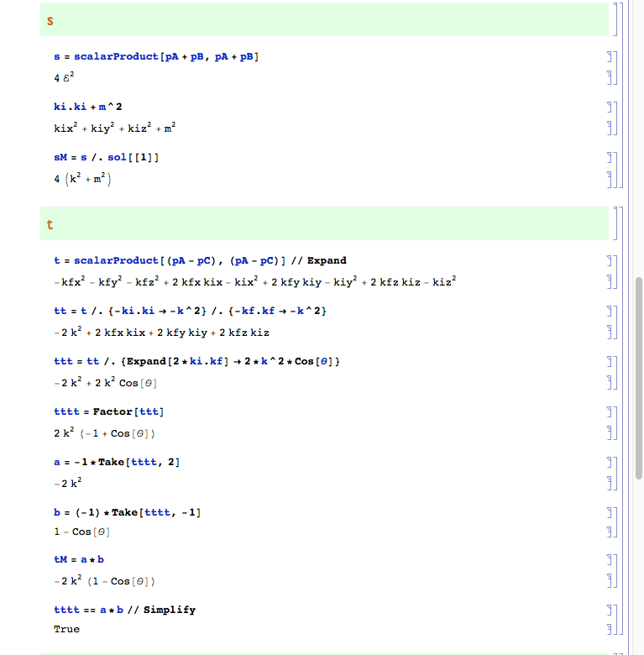Click input a = -1*Take[tttt, 2]
Image resolution: width=644 pixels, height=655 pixels.
tap(117, 462)
